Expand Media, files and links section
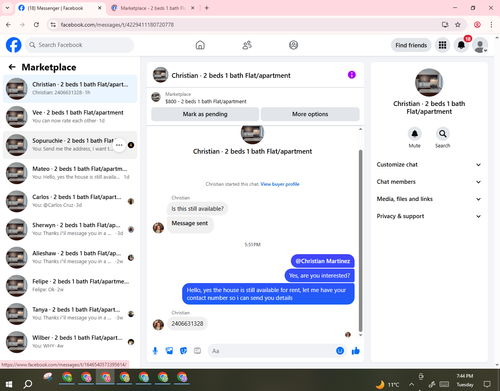The image size is (500, 391). 429,199
